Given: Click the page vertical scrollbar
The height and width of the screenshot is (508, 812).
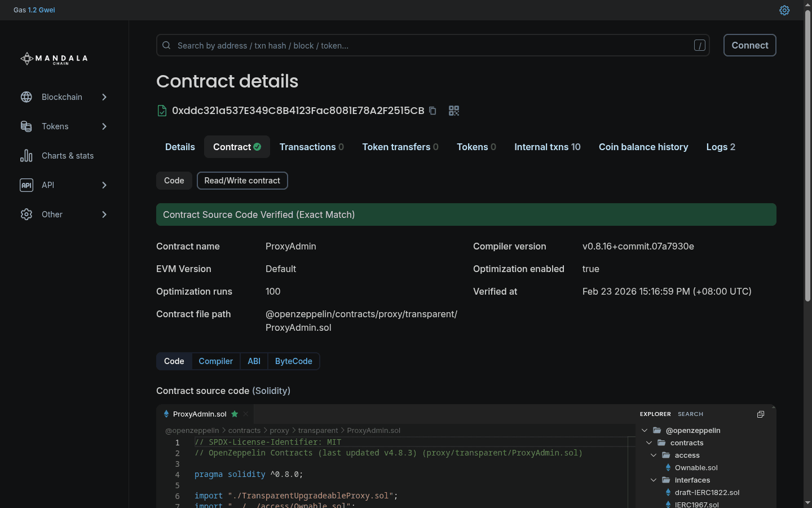Looking at the screenshot, I should pos(807,156).
